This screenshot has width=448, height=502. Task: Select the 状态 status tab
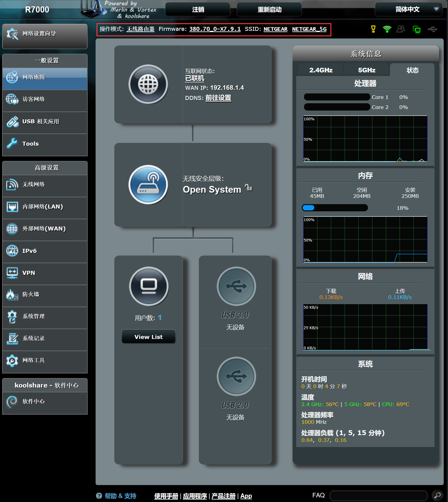(413, 70)
